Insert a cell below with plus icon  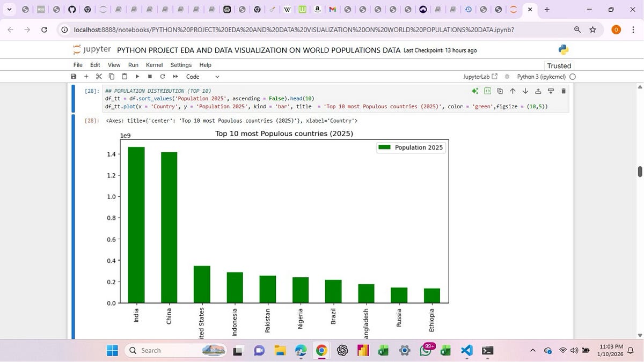(x=86, y=77)
